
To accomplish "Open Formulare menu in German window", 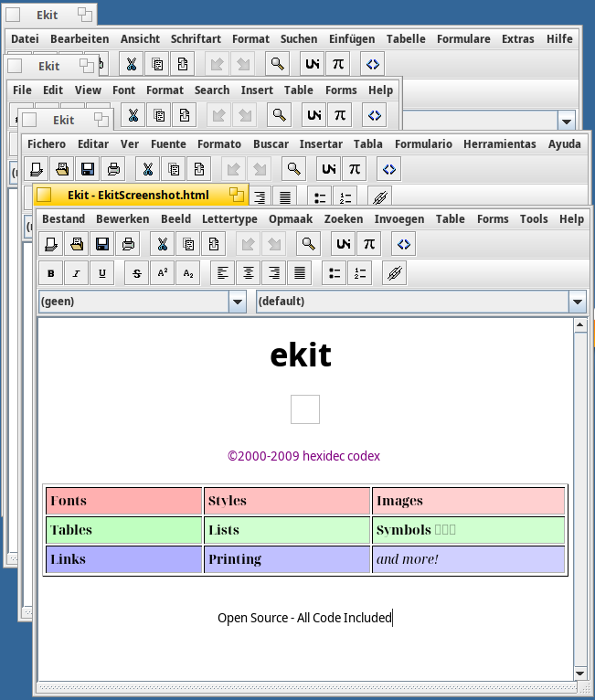I will click(463, 39).
